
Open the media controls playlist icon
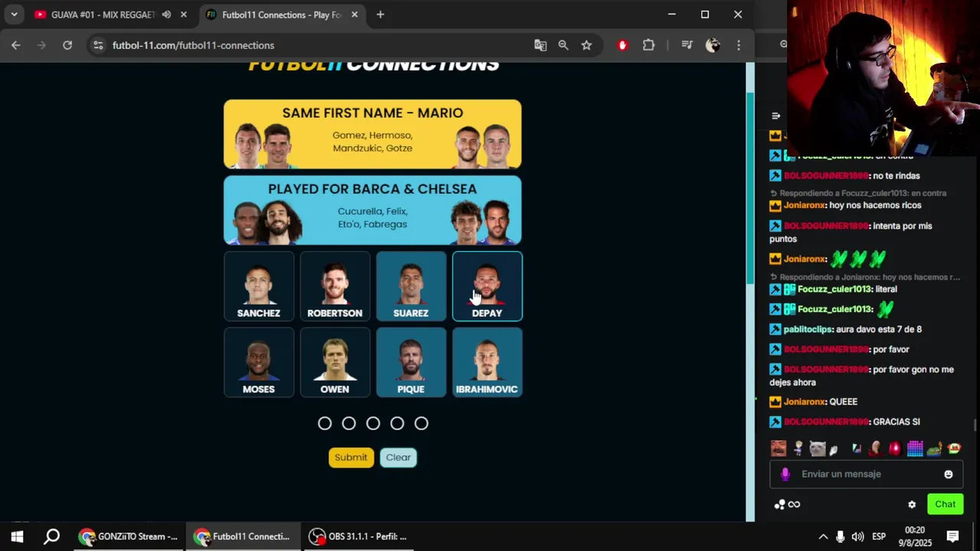click(x=687, y=45)
